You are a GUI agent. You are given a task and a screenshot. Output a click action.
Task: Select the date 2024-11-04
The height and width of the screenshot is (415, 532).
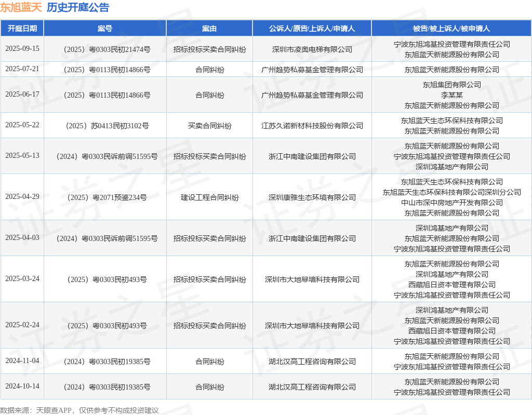click(22, 360)
